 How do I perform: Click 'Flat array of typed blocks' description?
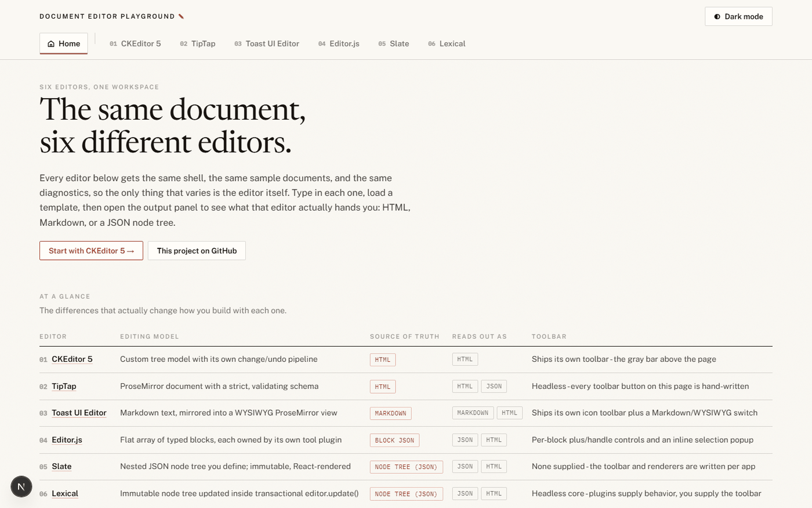231,440
